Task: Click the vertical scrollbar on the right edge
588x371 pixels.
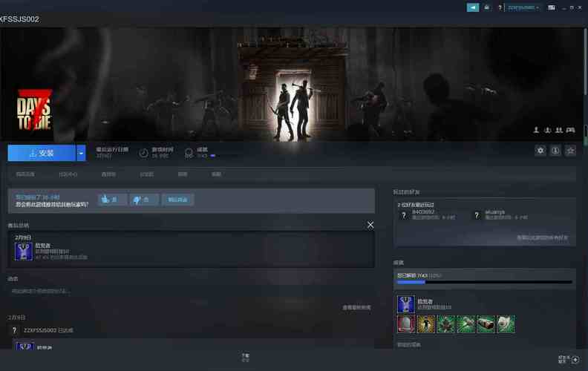Action: (585, 62)
